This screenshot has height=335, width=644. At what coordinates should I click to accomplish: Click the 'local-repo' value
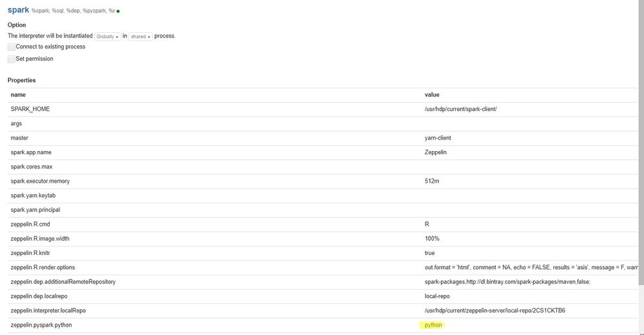(437, 296)
